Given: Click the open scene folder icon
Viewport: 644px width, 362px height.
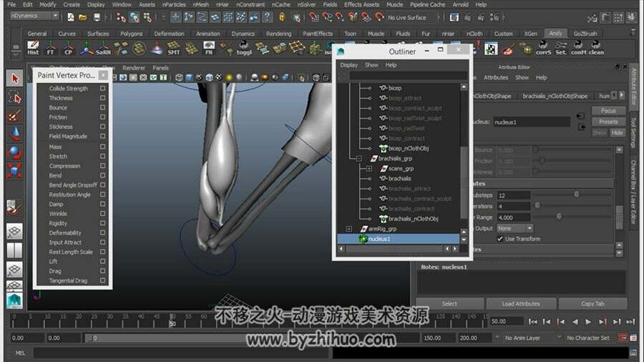Looking at the screenshot, I should coord(83,17).
